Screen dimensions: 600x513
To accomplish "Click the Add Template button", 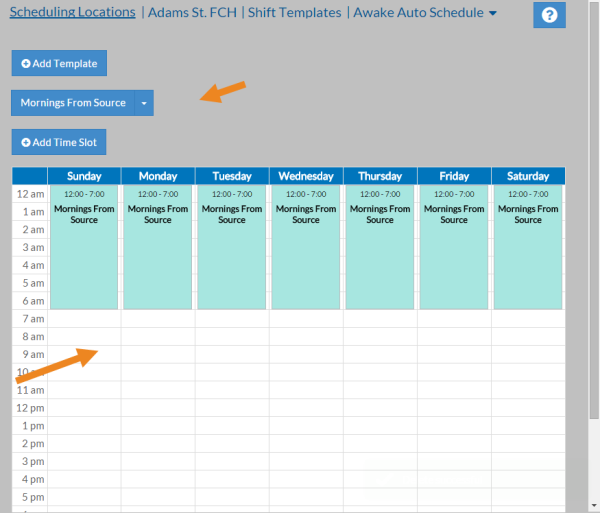I will (59, 63).
